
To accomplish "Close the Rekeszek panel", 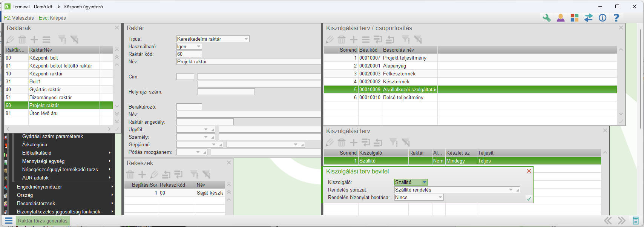I will pyautogui.click(x=229, y=163).
